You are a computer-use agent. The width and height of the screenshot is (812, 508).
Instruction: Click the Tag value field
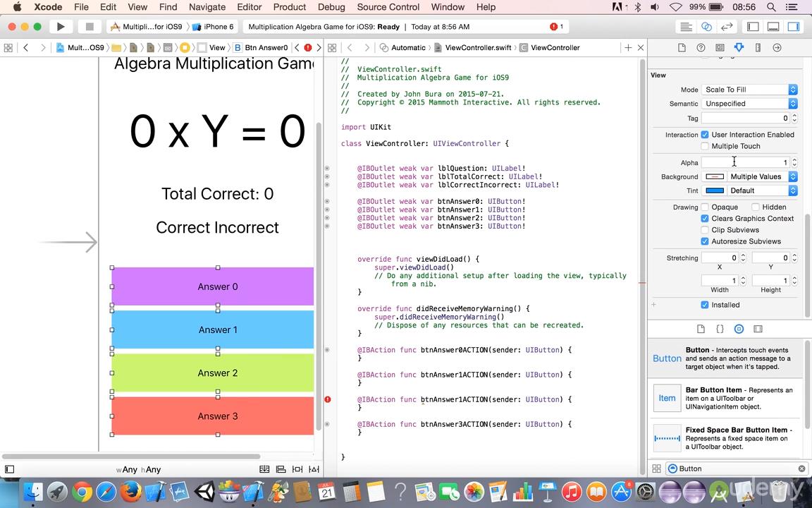(746, 119)
